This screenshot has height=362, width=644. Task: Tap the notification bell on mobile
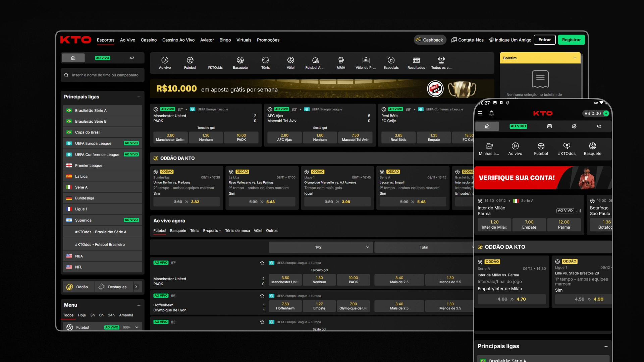click(491, 114)
